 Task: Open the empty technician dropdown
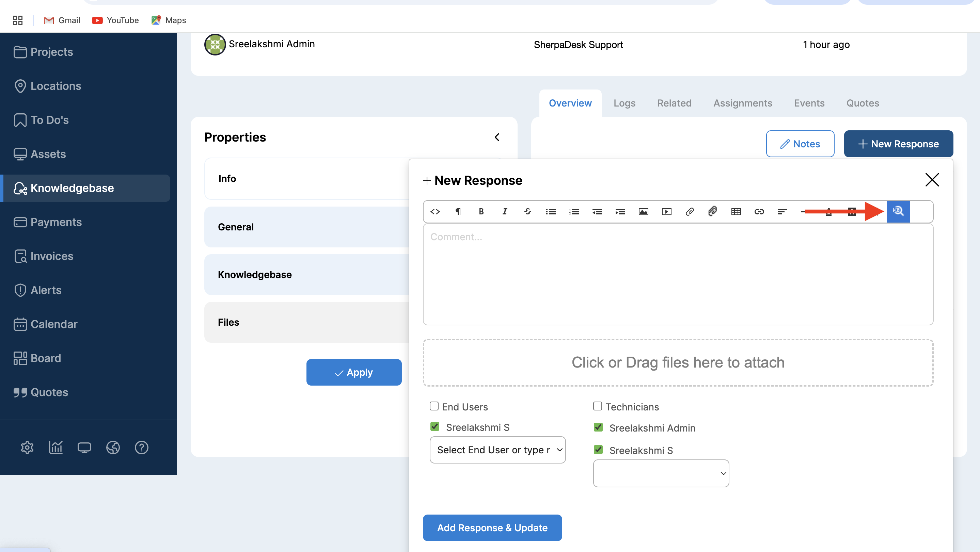pos(661,473)
